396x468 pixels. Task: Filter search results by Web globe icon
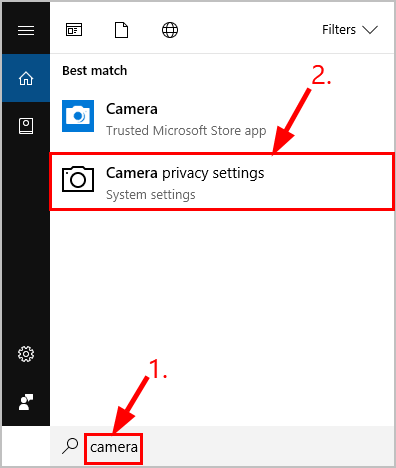coord(170,30)
